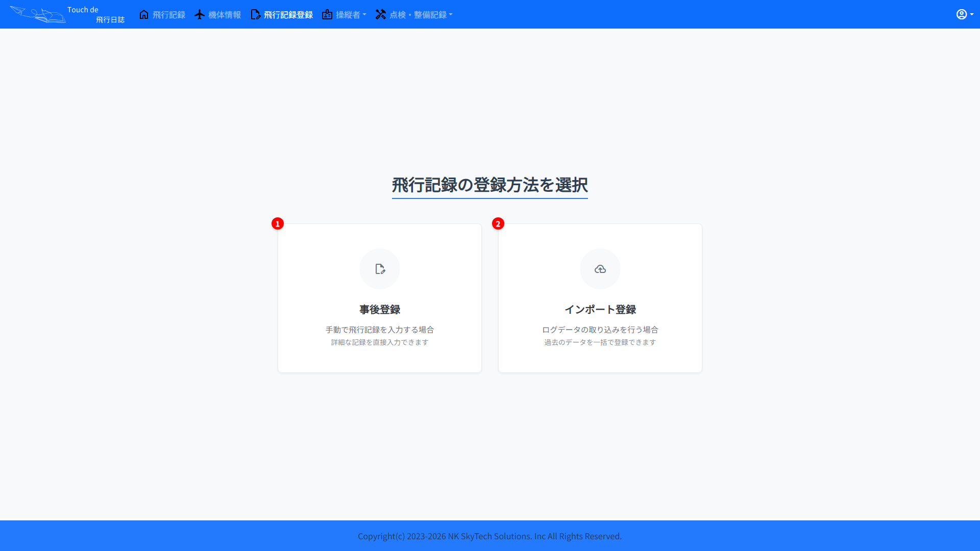The width and height of the screenshot is (980, 551).
Task: Click the page heading 飛行記録の登録方法を選択
Action: [489, 185]
